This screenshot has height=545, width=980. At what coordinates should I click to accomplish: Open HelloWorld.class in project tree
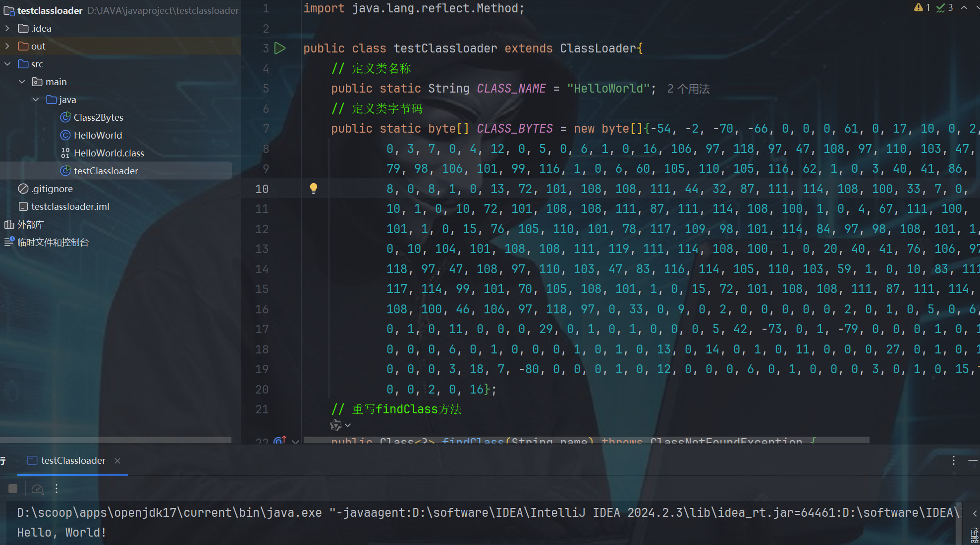click(x=109, y=153)
